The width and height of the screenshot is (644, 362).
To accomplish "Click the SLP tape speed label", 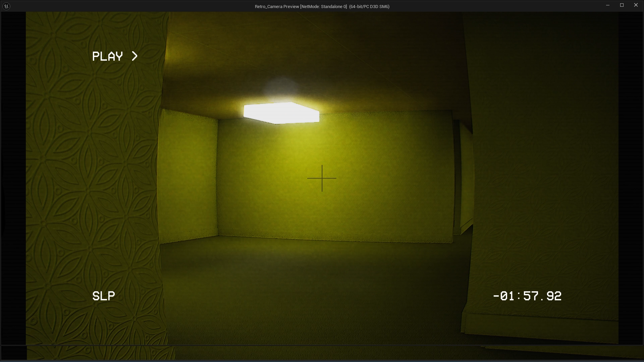I will [x=103, y=296].
